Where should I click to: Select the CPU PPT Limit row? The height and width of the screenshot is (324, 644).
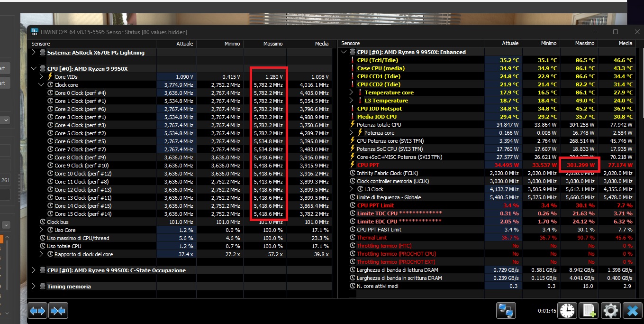pyautogui.click(x=487, y=205)
